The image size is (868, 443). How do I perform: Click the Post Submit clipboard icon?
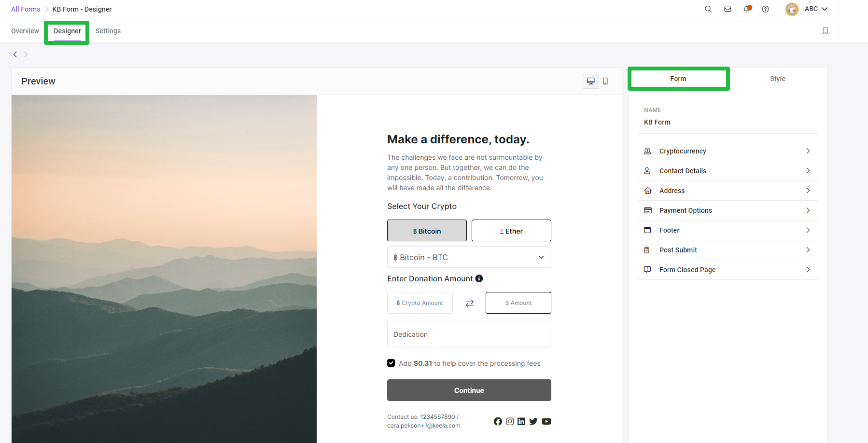coord(647,250)
